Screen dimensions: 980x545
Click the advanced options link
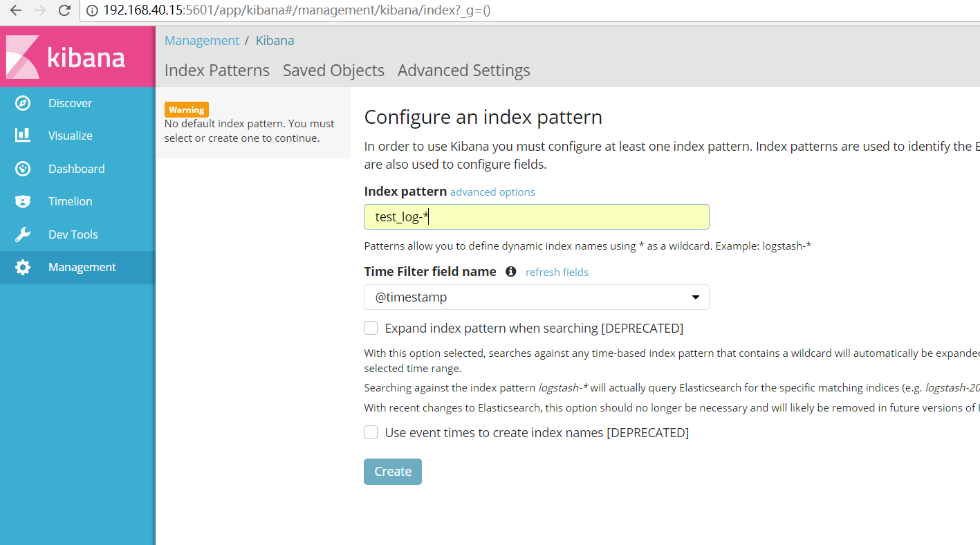tap(492, 192)
